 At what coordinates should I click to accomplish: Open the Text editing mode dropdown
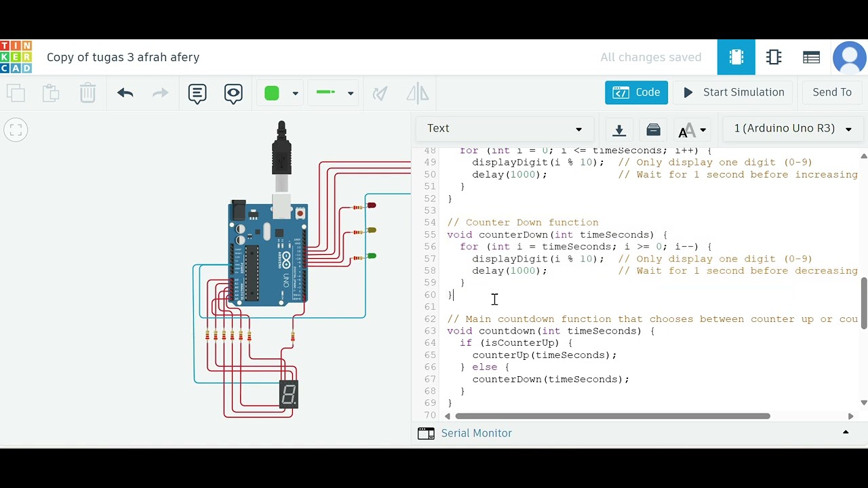coord(505,129)
